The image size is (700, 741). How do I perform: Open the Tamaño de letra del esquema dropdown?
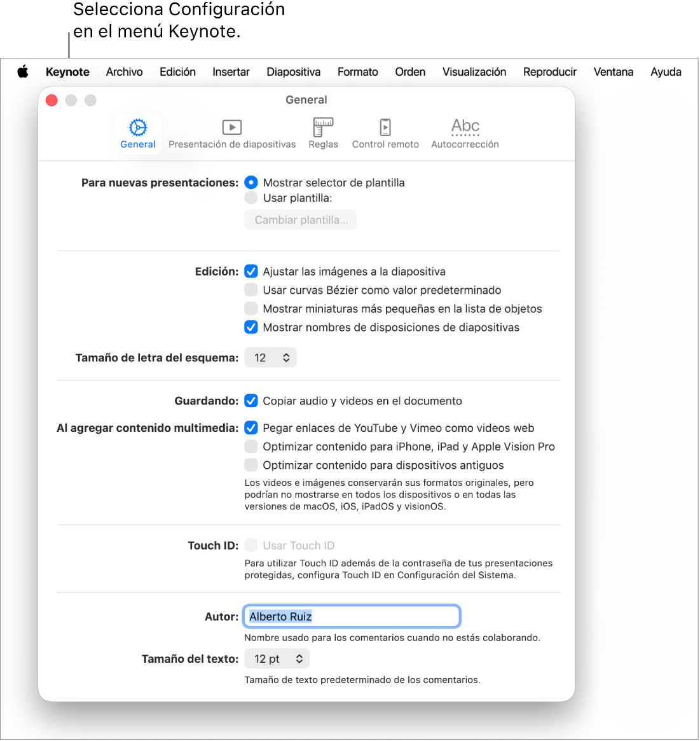(x=270, y=357)
